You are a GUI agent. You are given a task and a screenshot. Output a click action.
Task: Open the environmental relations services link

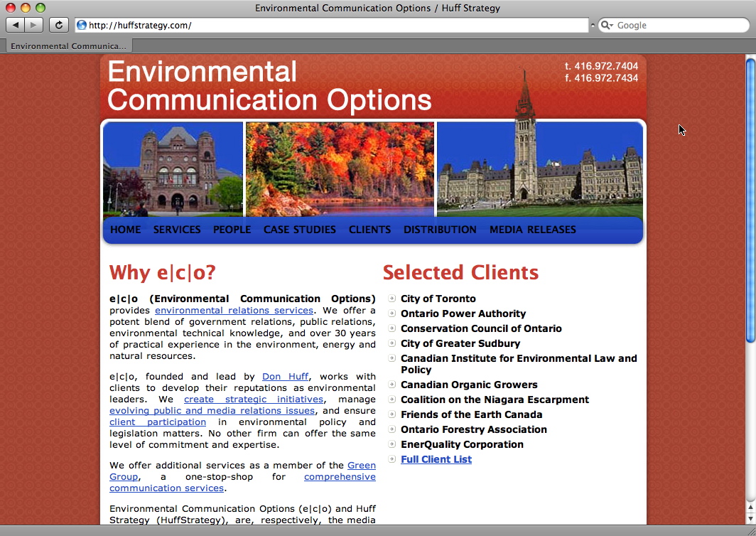pyautogui.click(x=234, y=311)
